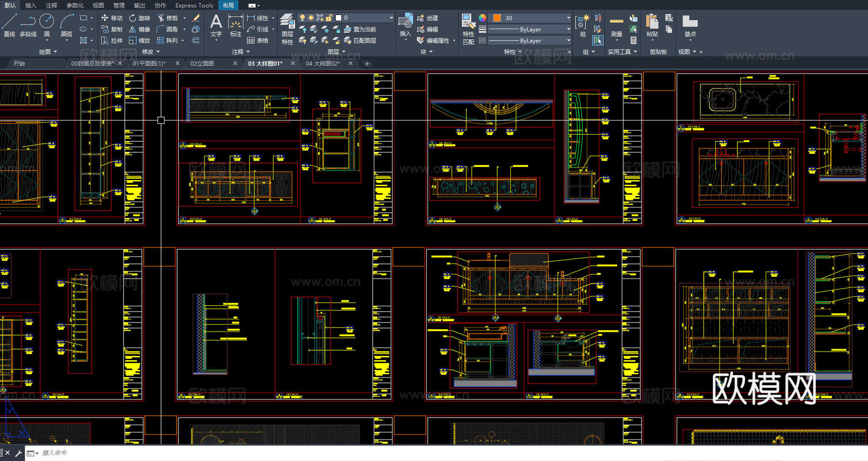The width and height of the screenshot is (868, 461).
Task: Click the Offset icon in Modify panel
Action: pos(196,41)
